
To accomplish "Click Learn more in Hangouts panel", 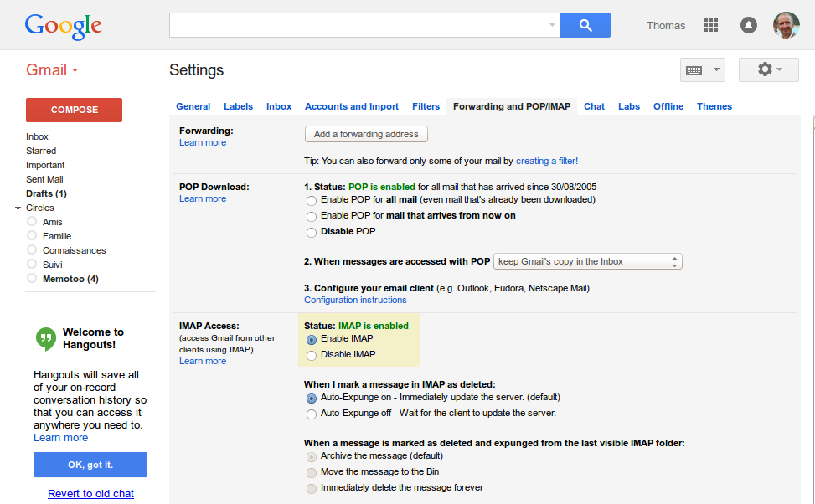I will point(61,438).
